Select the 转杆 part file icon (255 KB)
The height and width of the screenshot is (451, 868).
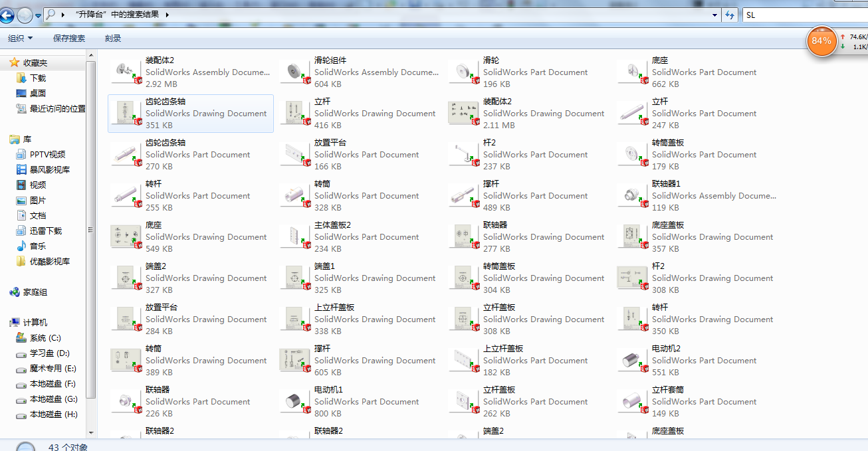[126, 195]
